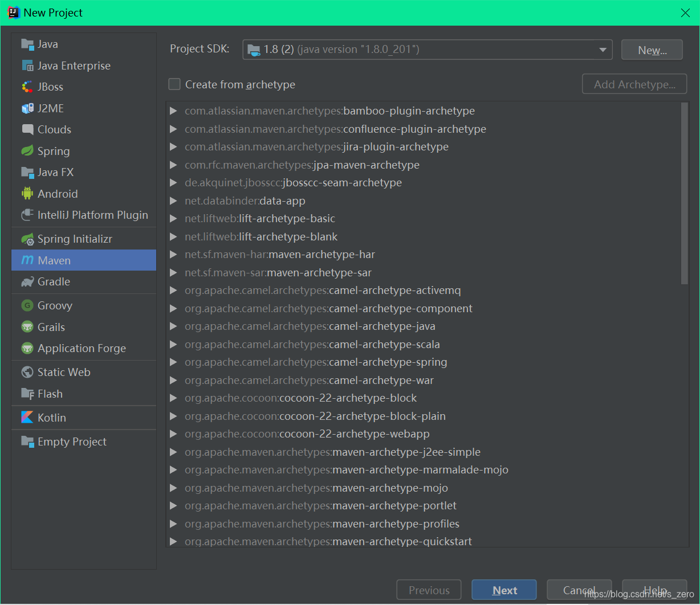Screen dimensions: 700x605
Task: Expand bamboo-plugin-archetype node
Action: pyautogui.click(x=173, y=111)
